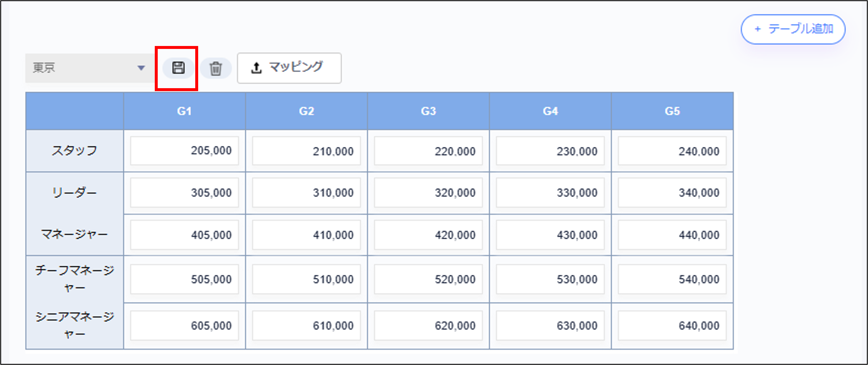Select the G1 column header
The width and height of the screenshot is (868, 365).
(x=184, y=110)
